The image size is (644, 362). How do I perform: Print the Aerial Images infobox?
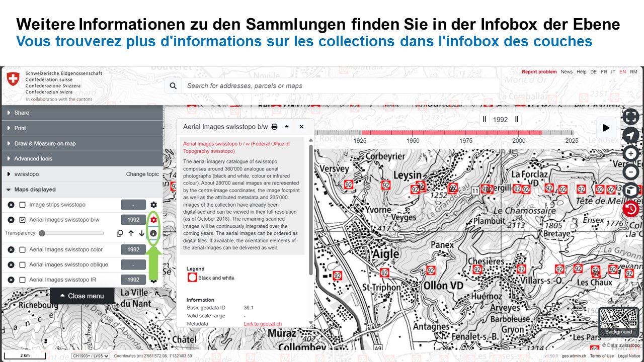pyautogui.click(x=274, y=127)
